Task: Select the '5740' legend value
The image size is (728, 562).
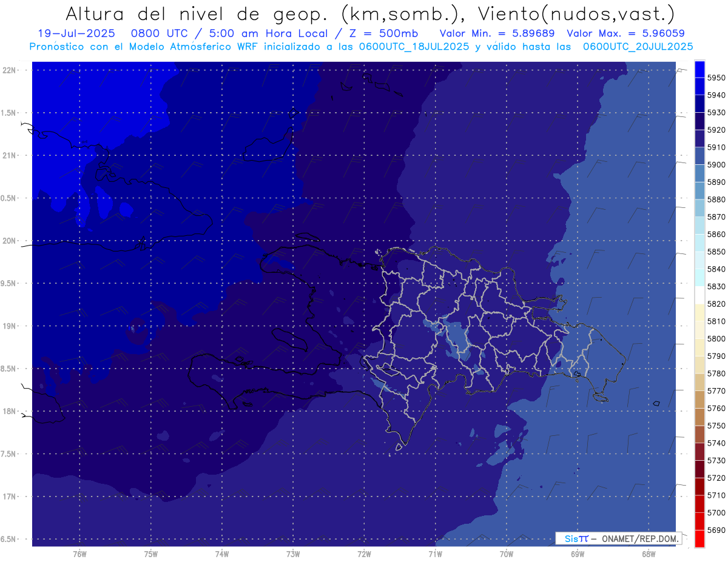Action: point(716,443)
